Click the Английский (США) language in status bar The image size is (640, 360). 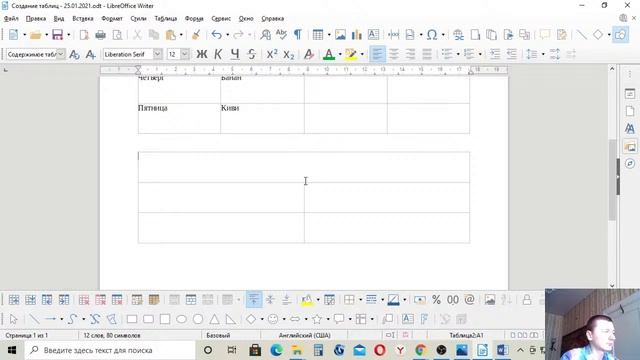pos(304,335)
